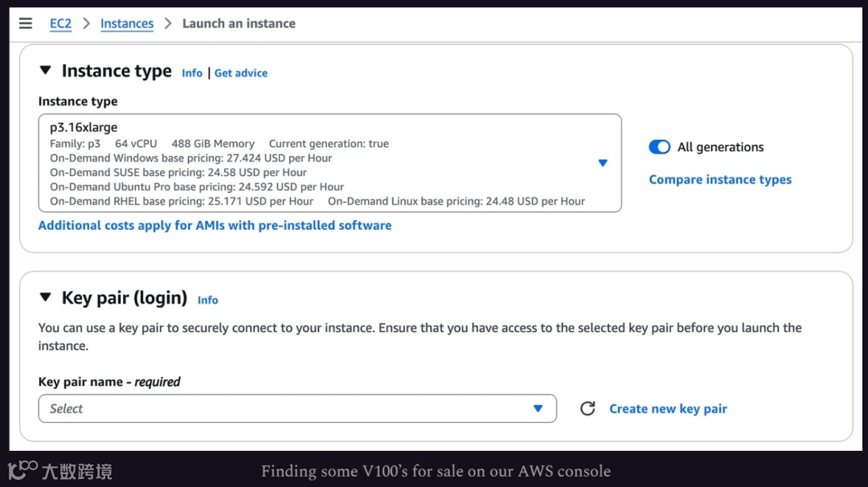Open the hamburger navigation menu

[26, 23]
